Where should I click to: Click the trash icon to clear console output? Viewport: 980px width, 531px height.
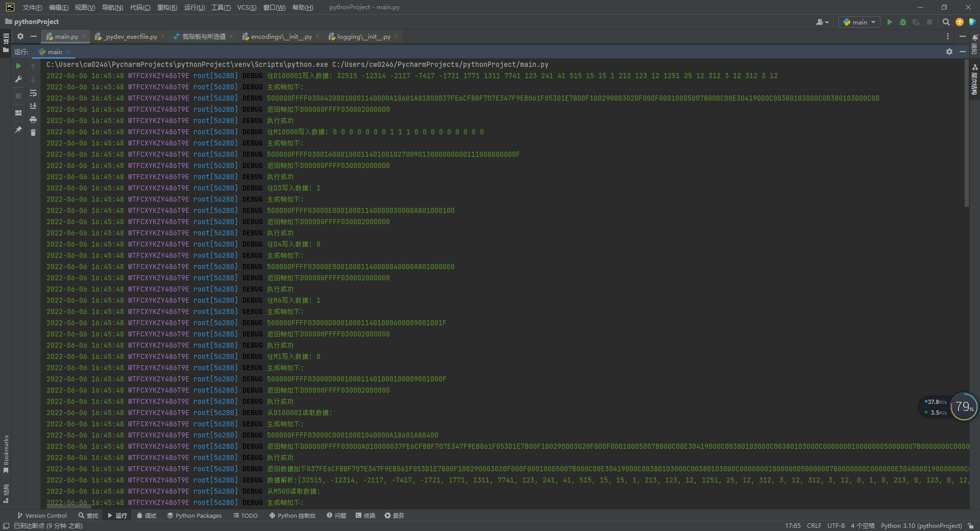(33, 133)
